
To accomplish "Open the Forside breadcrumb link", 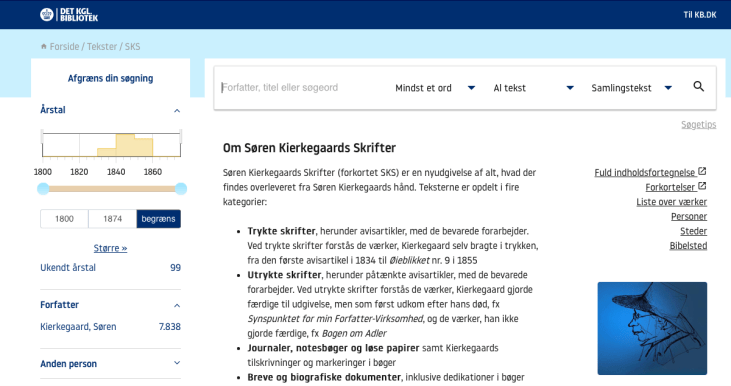I will click(x=64, y=47).
